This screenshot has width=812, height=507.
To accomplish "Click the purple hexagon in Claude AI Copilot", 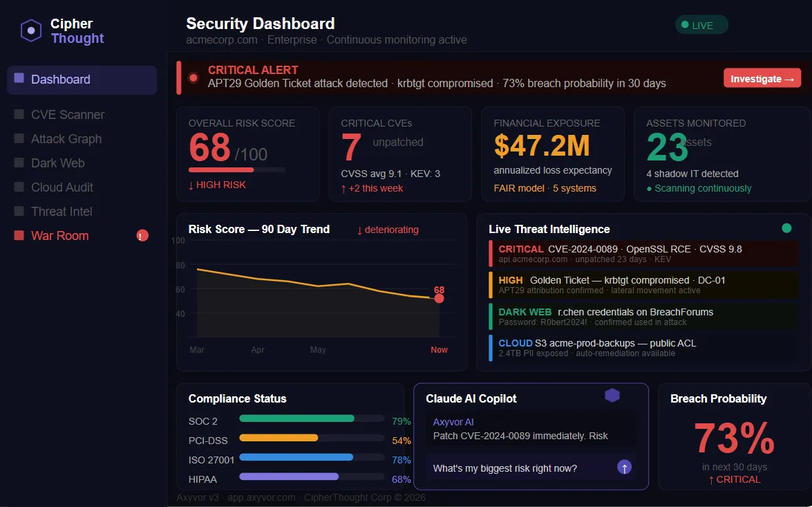I will pos(612,396).
